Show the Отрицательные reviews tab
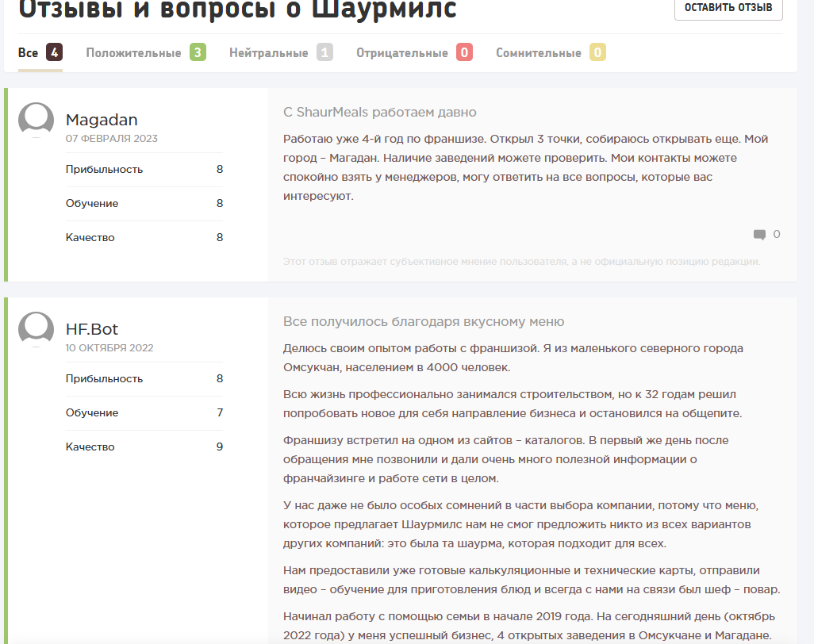Image resolution: width=814 pixels, height=644 pixels. tap(414, 52)
